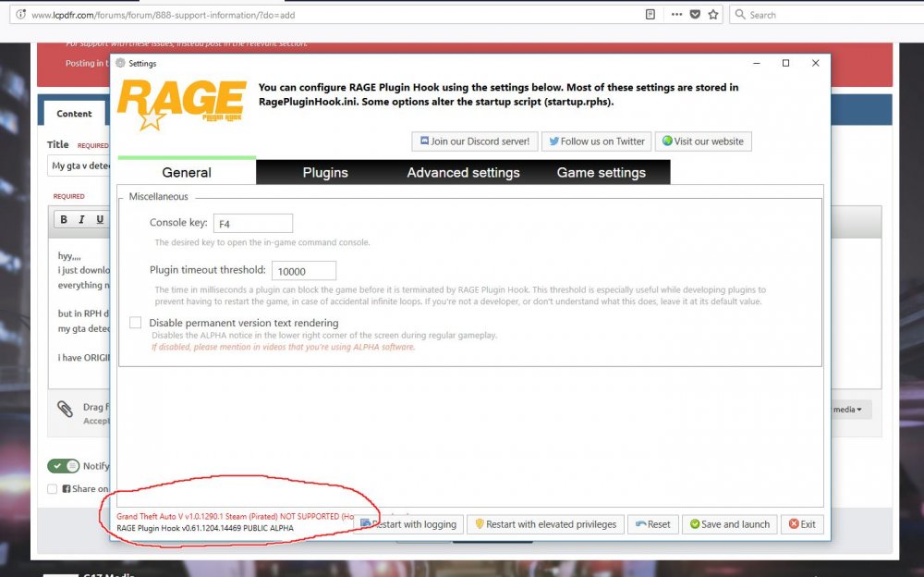Click Join our Discord server button

click(475, 141)
